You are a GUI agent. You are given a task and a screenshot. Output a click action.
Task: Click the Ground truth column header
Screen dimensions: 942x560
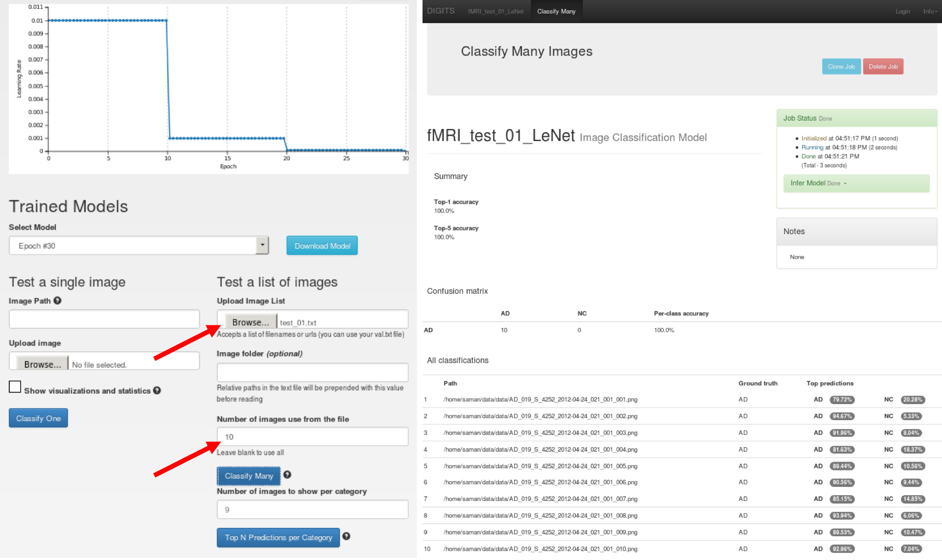[x=758, y=383]
